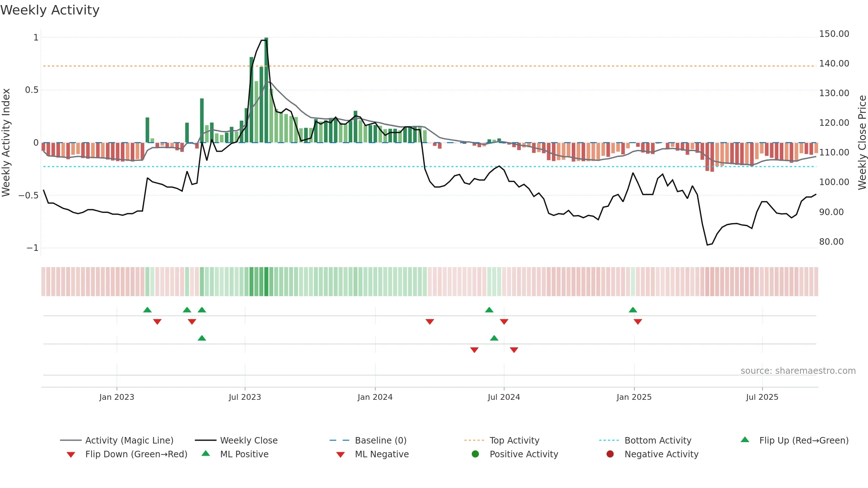The width and height of the screenshot is (868, 488).
Task: Toggle the Activity (Magic Line) legend entry
Action: click(x=116, y=440)
